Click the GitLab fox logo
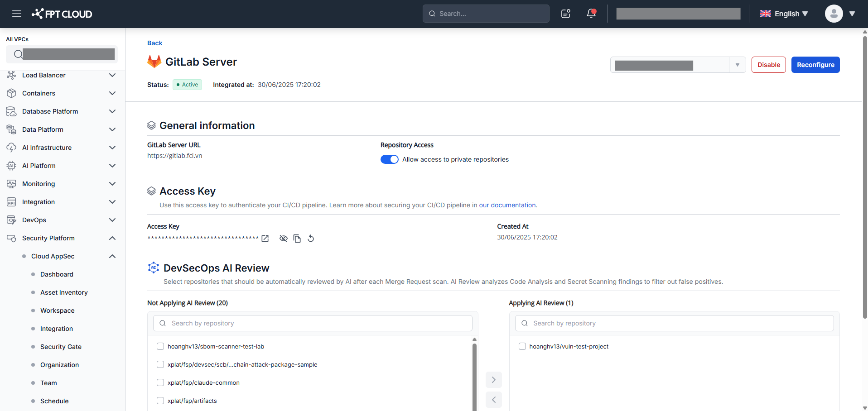The height and width of the screenshot is (411, 868). (x=154, y=62)
